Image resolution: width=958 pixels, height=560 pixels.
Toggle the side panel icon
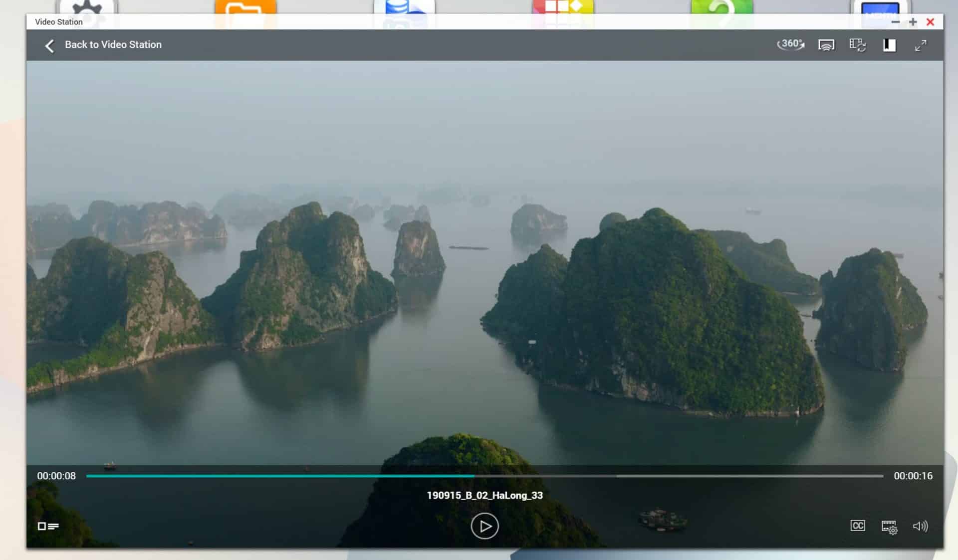click(889, 45)
